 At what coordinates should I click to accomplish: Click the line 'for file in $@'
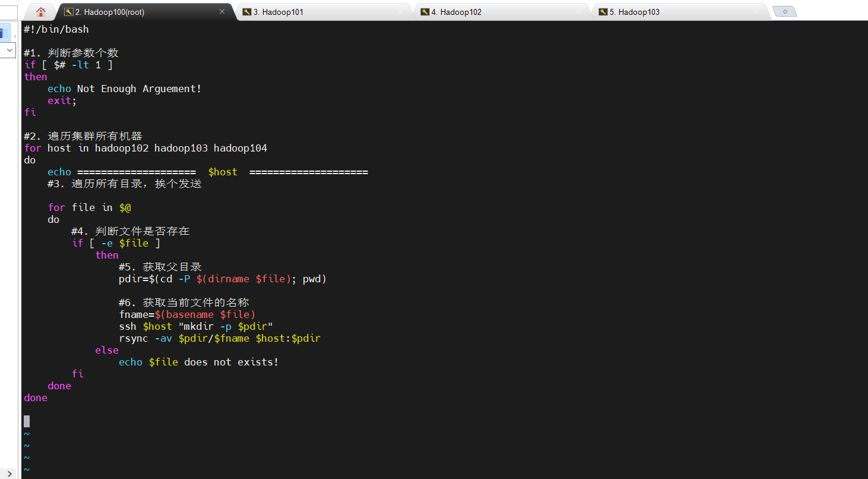[89, 207]
